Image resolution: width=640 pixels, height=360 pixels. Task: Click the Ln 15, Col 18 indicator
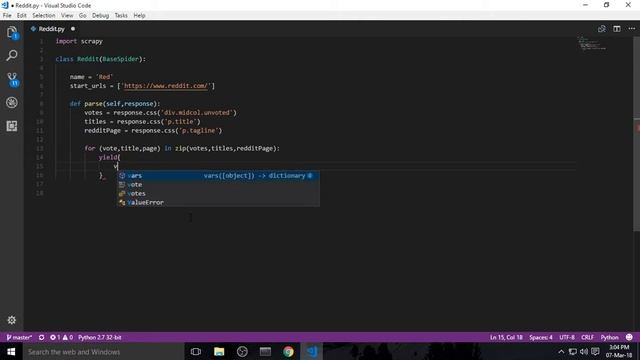pyautogui.click(x=506, y=338)
